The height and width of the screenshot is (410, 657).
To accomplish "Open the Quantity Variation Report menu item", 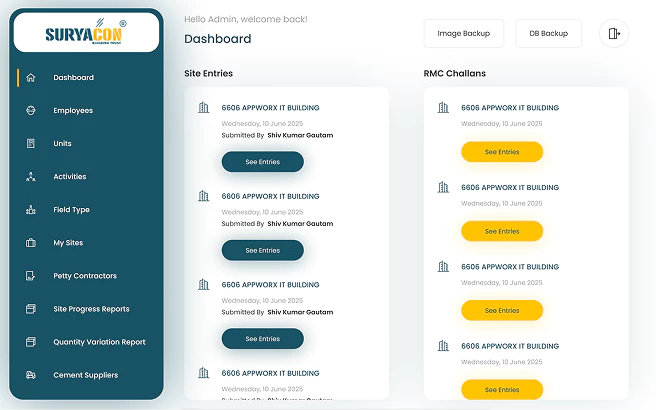I will [x=99, y=342].
